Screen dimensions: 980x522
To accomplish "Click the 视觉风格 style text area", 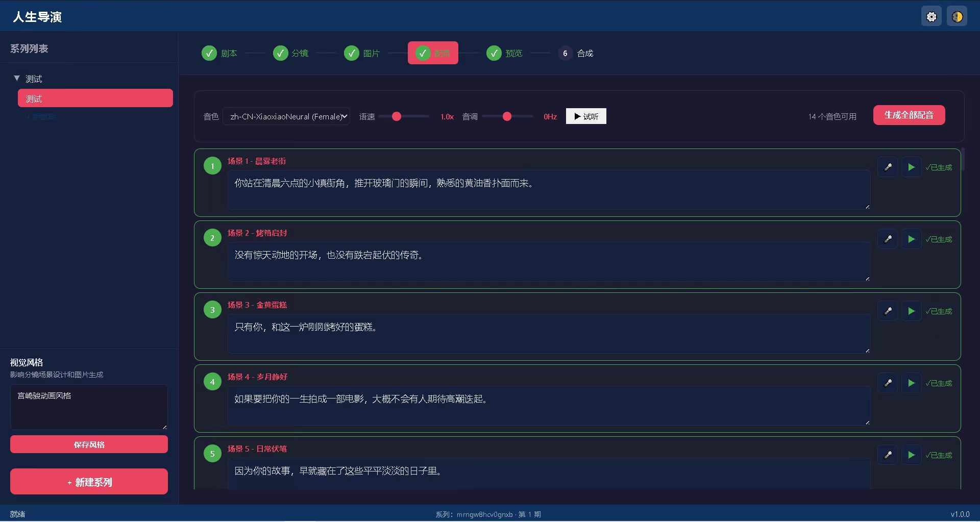I will point(89,407).
